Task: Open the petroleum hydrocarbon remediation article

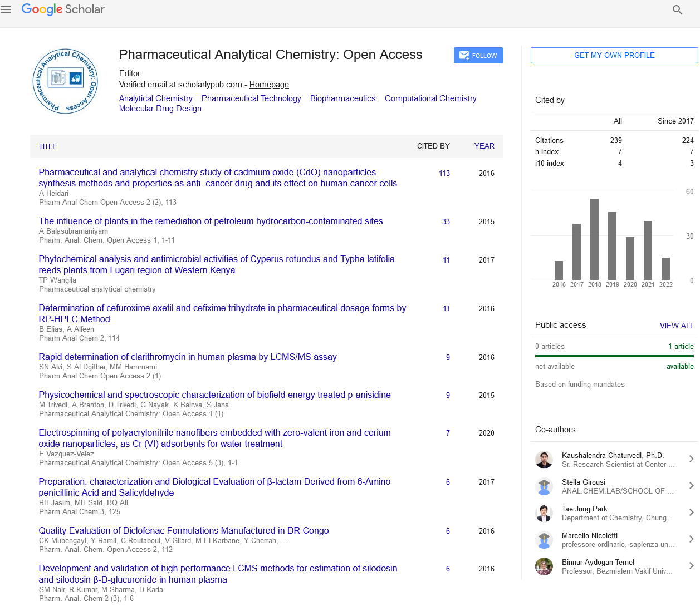Action: 211,221
